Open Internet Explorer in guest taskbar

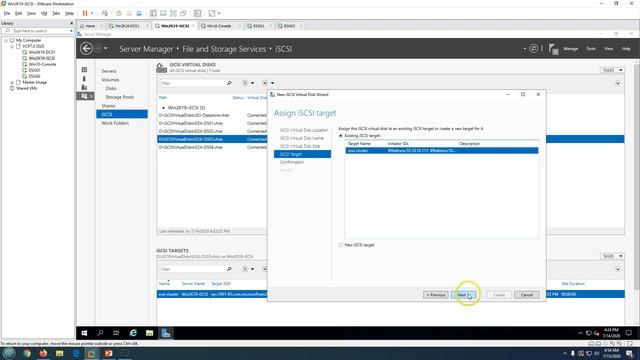(x=133, y=333)
